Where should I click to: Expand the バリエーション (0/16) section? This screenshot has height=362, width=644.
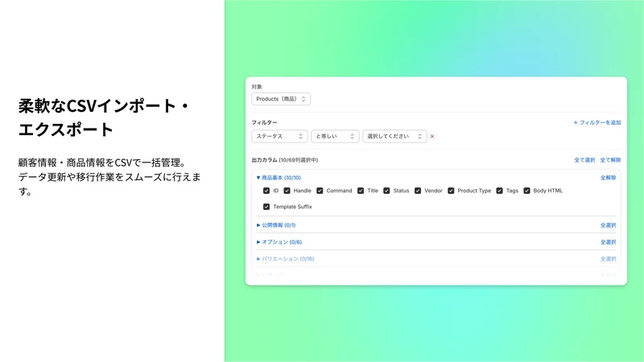pos(286,259)
